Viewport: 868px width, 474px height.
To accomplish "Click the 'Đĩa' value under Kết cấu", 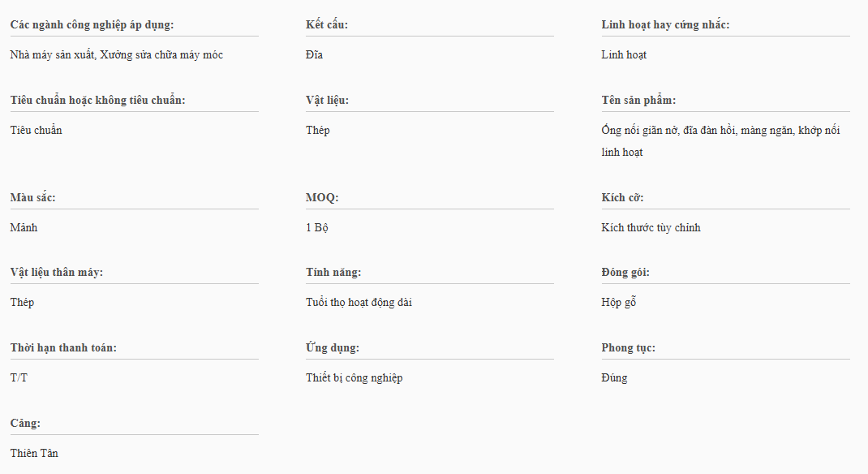I will [314, 55].
